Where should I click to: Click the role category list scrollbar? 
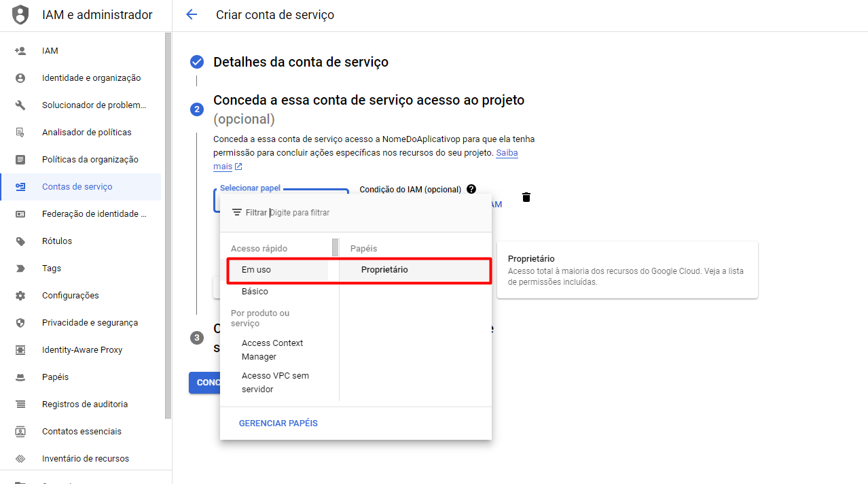point(335,247)
